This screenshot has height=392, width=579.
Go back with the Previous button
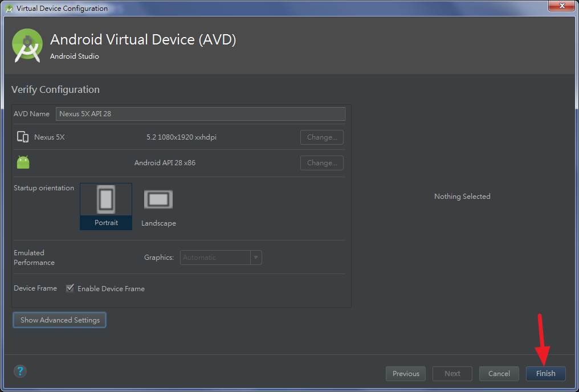405,374
